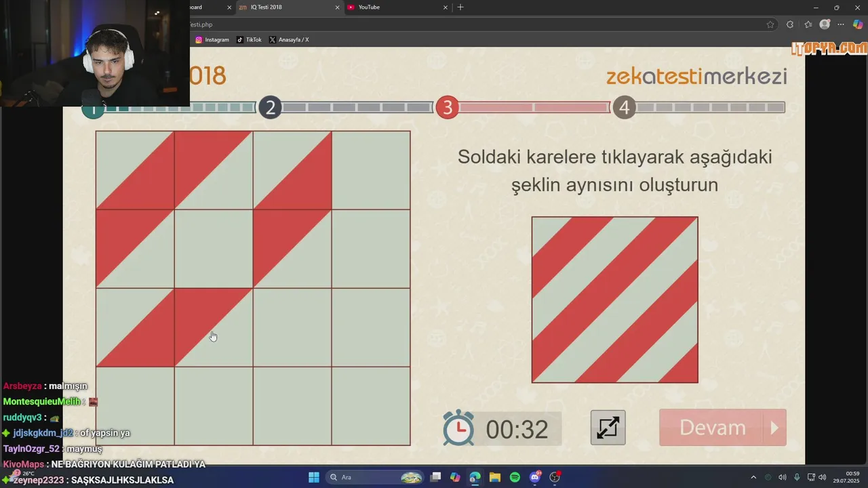
Task: Toggle the top-right empty puzzle square
Action: tap(371, 170)
